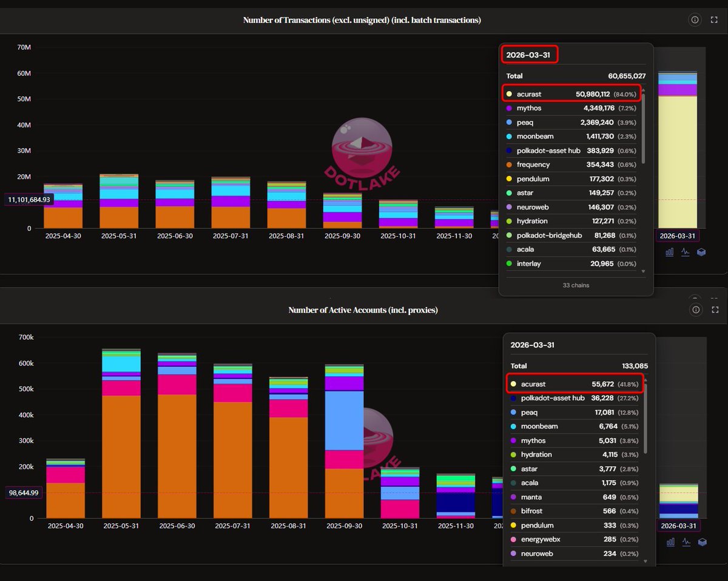This screenshot has width=728, height=581.
Task: Expand Number of Transactions chart to fullscreen
Action: pyautogui.click(x=713, y=20)
